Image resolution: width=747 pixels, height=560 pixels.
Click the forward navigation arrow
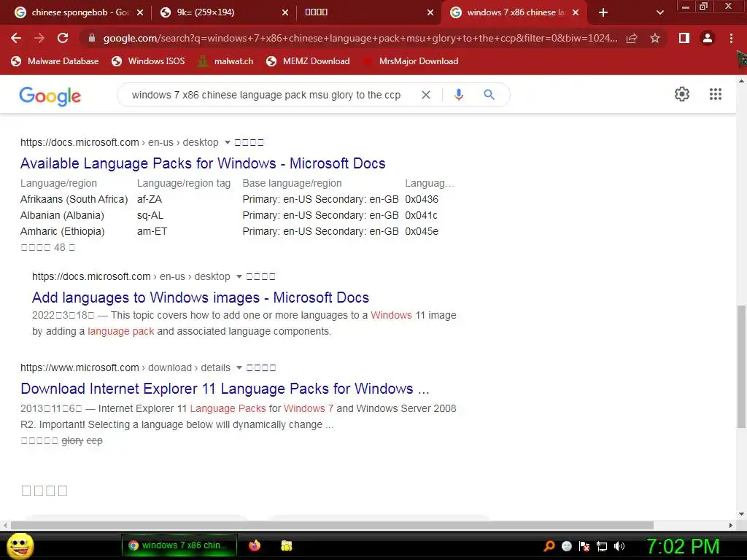[39, 38]
